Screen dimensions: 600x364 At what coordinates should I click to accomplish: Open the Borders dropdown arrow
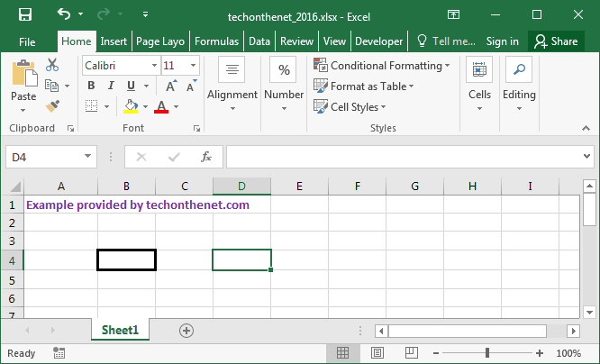coord(107,106)
